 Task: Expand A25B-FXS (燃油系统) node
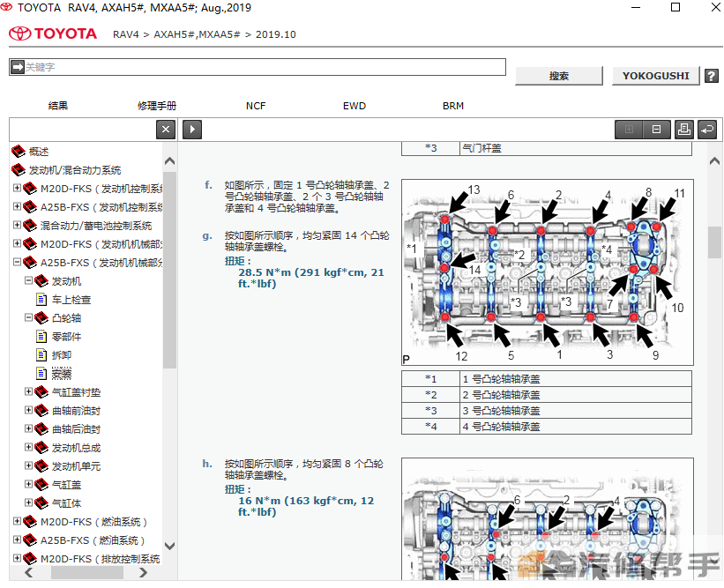click(x=17, y=540)
